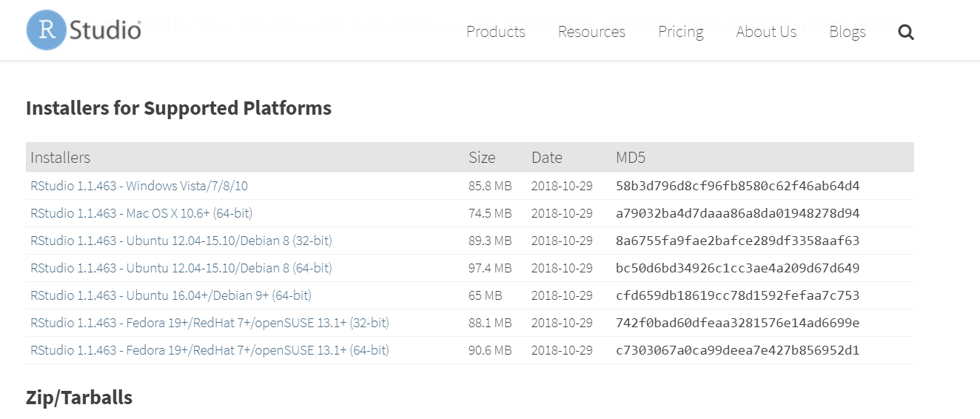Open the Blogs menu

pyautogui.click(x=848, y=32)
